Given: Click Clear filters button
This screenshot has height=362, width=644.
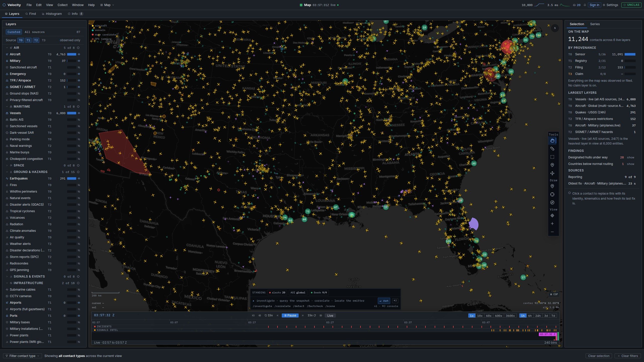Looking at the screenshot, I should click(x=628, y=356).
